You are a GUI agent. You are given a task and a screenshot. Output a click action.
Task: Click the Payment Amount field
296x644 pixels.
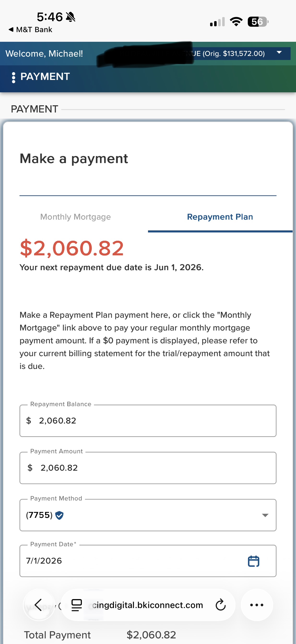pos(148,468)
